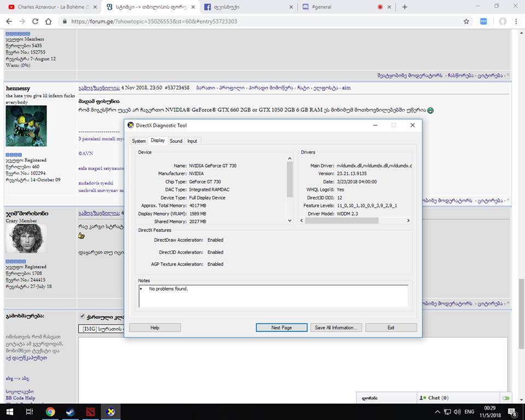The width and height of the screenshot is (525, 420).
Task: Switch to the Facebook tab
Action: (x=248, y=7)
